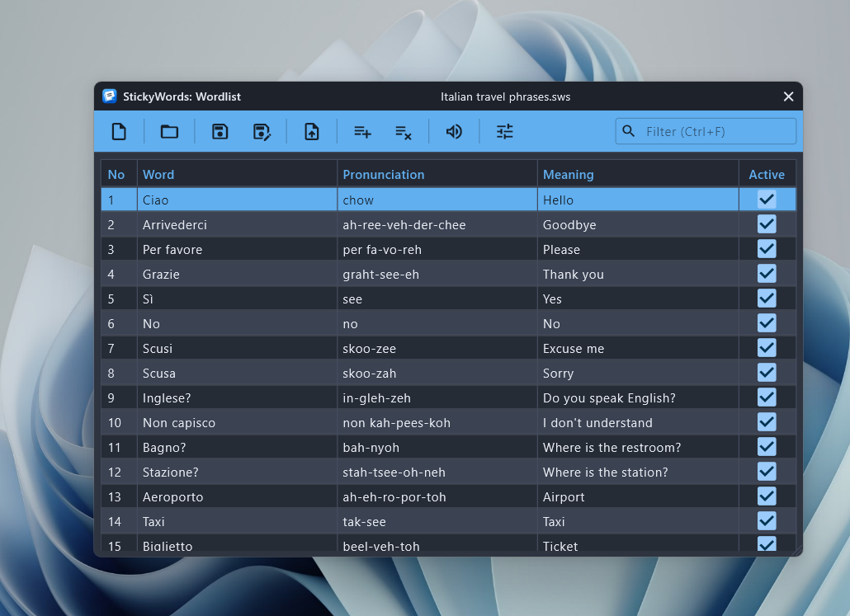The width and height of the screenshot is (850, 616).
Task: Click the Pronunciation column header
Action: pos(437,175)
